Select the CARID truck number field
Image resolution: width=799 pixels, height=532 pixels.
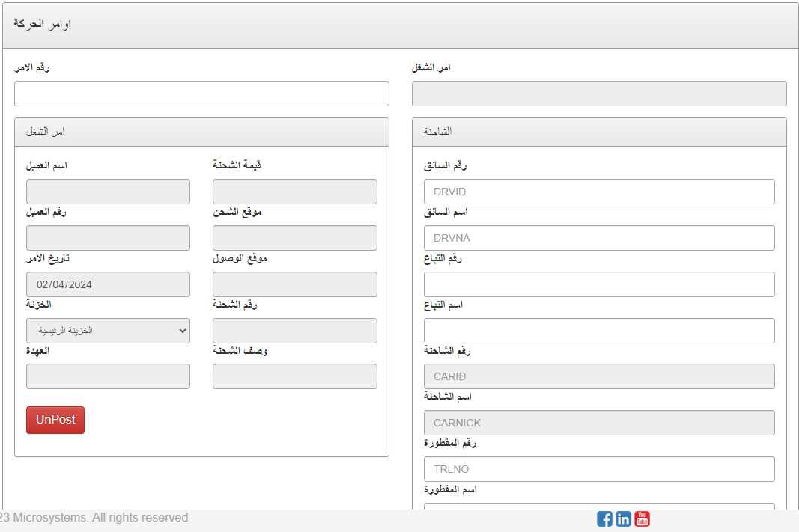(599, 376)
